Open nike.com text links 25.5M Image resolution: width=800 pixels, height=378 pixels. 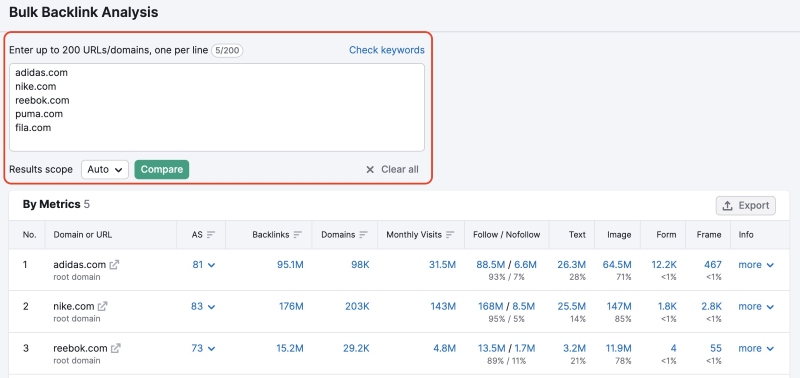572,307
